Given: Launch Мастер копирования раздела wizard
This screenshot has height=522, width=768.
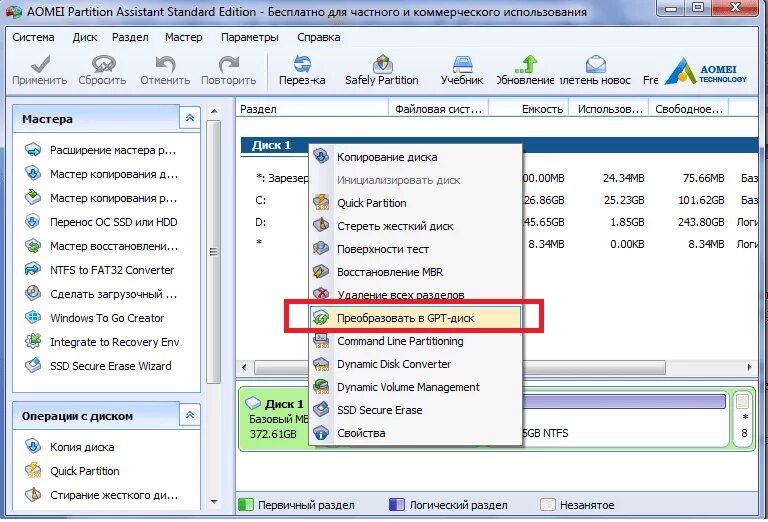Looking at the screenshot, I should point(101,198).
